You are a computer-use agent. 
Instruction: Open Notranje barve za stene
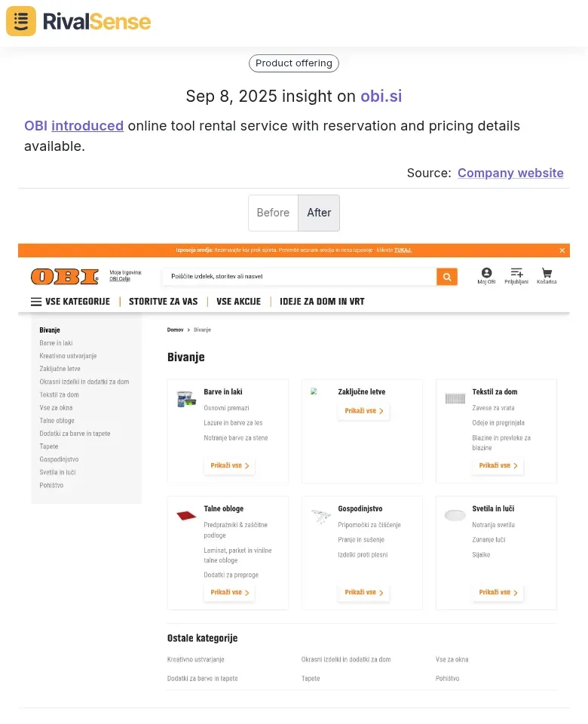pyautogui.click(x=236, y=437)
